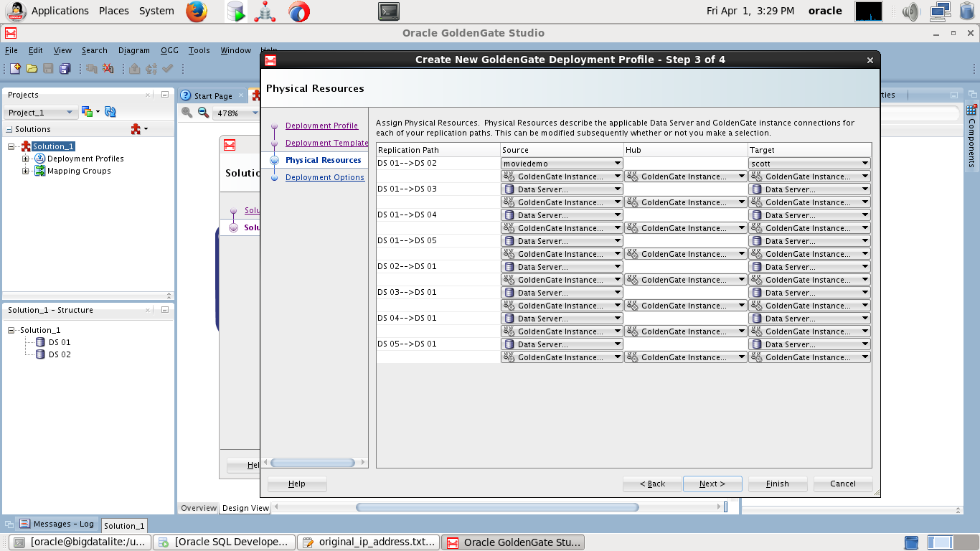
Task: Go to Deployment Profile wizard step
Action: click(321, 126)
